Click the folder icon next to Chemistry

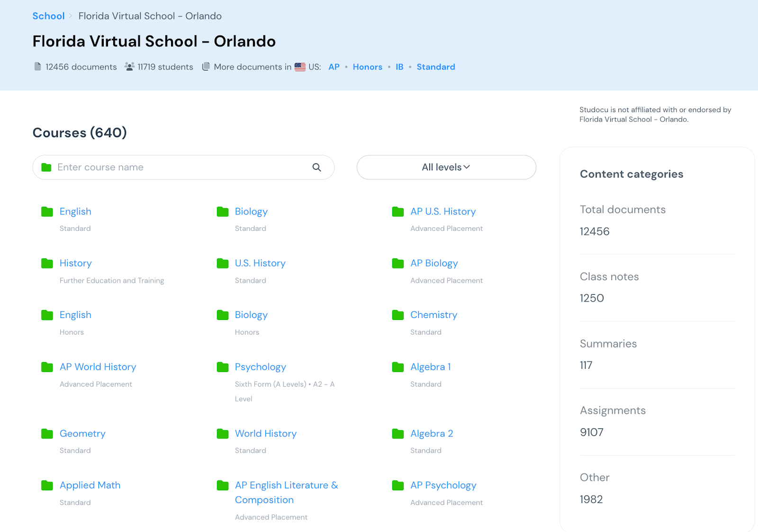(x=397, y=315)
